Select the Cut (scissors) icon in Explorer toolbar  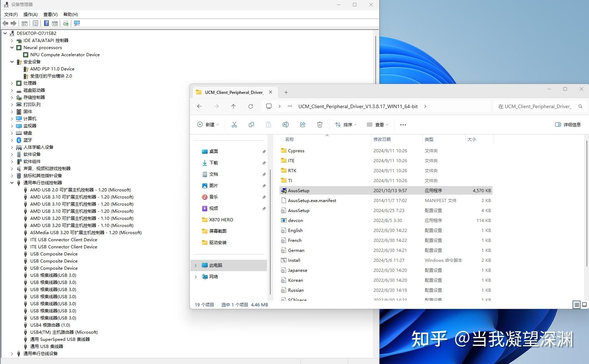[x=235, y=125]
